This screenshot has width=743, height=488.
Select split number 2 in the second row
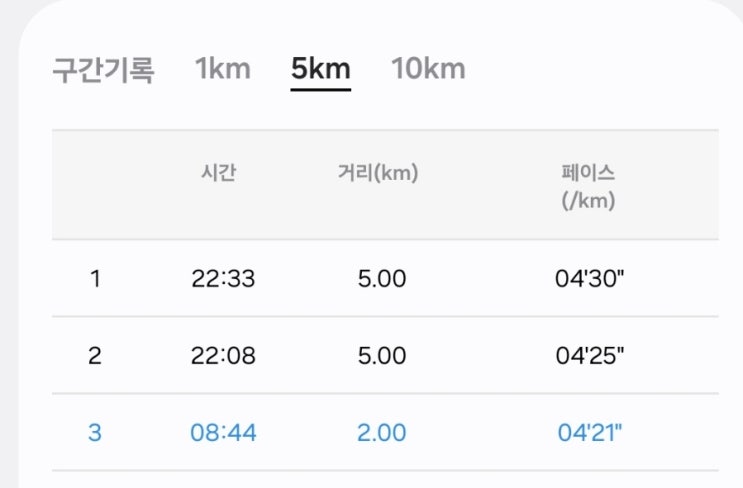pyautogui.click(x=95, y=355)
